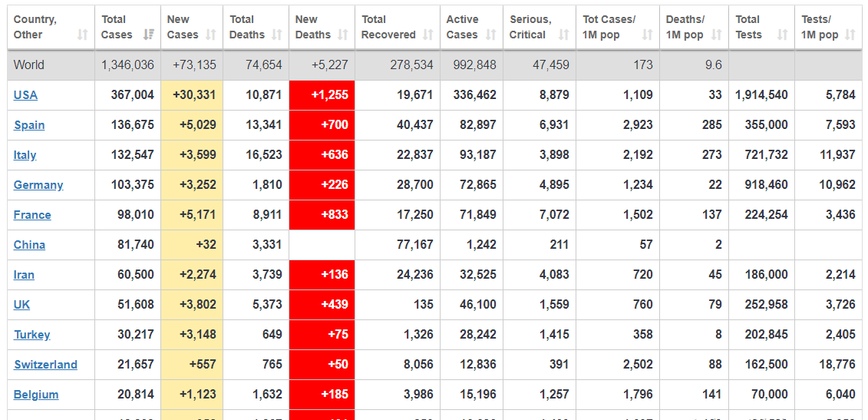The image size is (868, 420).
Task: Click Total Recovered sort arrows
Action: point(428,35)
